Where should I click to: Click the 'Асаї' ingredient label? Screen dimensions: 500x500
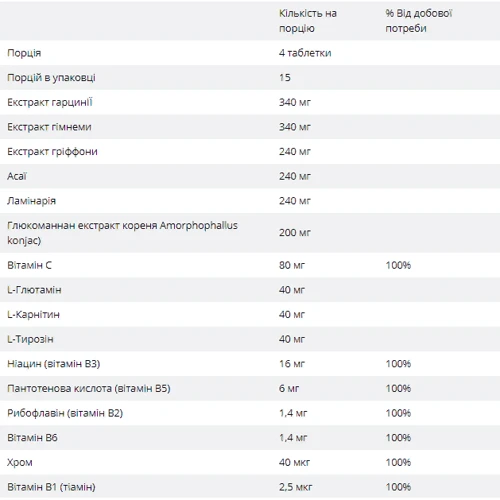pyautogui.click(x=17, y=176)
